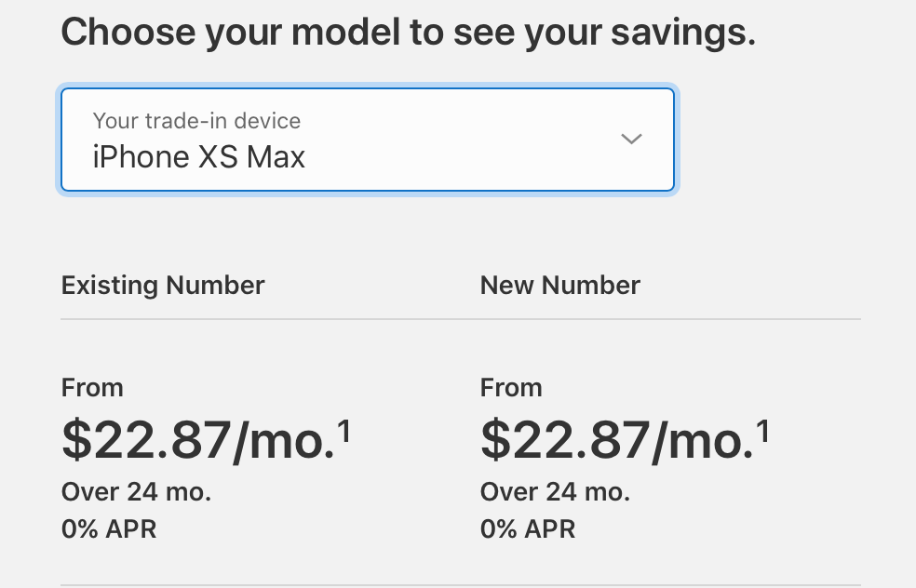Screen dimensions: 916x588
Task: Click 'From' label under New Number
Action: tap(511, 387)
